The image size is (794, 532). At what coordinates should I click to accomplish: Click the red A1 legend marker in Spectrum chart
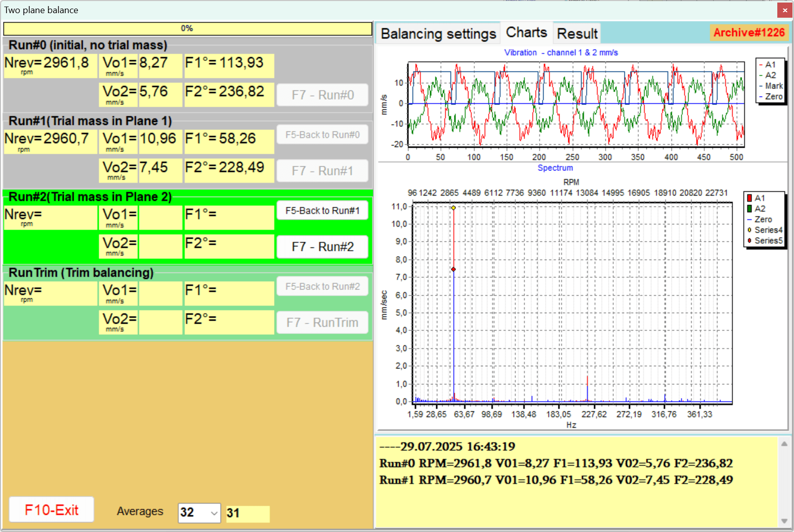[749, 198]
